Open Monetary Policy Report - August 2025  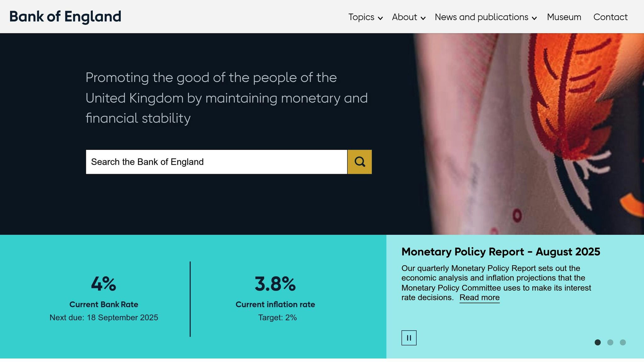[501, 252]
